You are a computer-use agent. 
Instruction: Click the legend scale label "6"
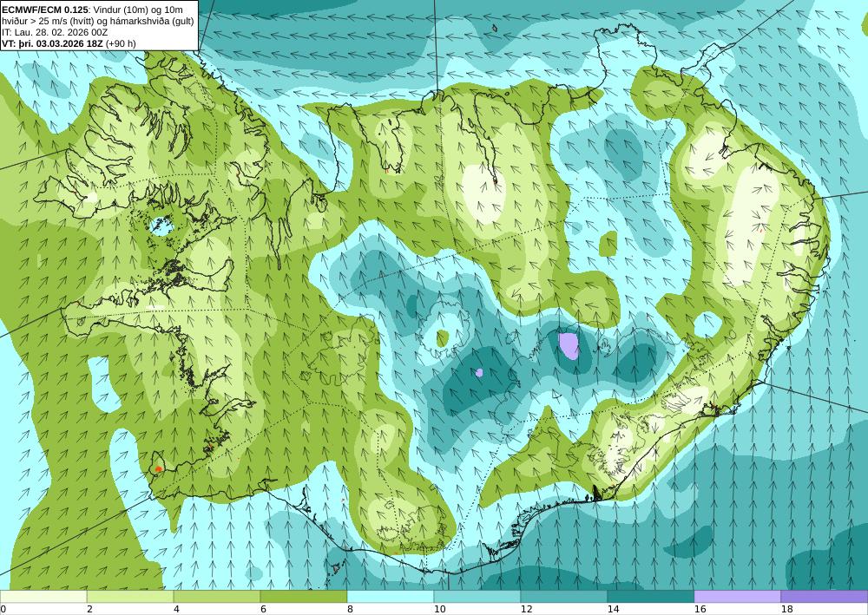(264, 609)
